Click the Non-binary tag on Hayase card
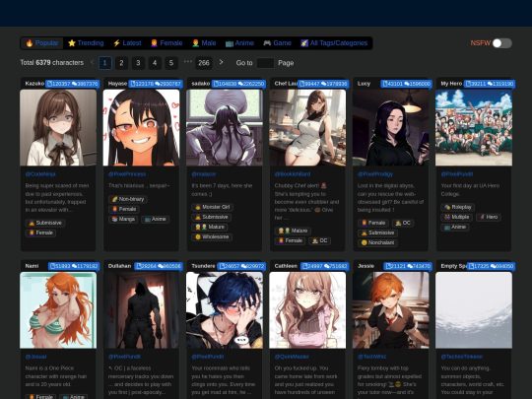 [128, 199]
